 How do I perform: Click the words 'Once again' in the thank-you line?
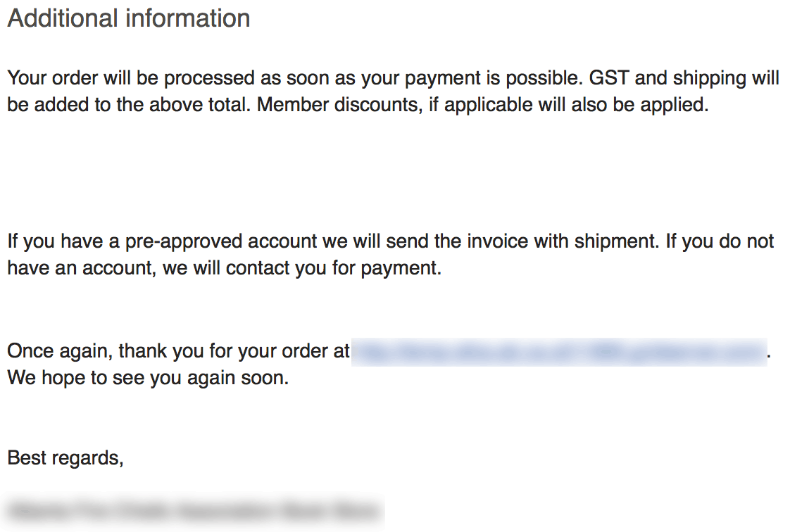60,351
